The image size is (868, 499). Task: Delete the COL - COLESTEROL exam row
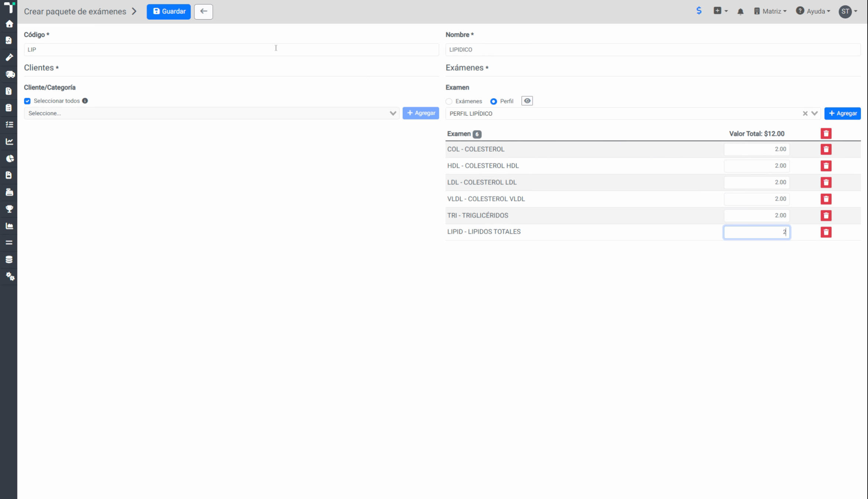pos(826,149)
